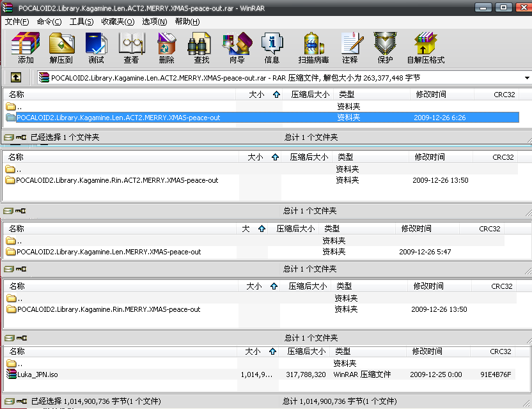Click the Luka_JPN.iso archive file icon

(12, 374)
